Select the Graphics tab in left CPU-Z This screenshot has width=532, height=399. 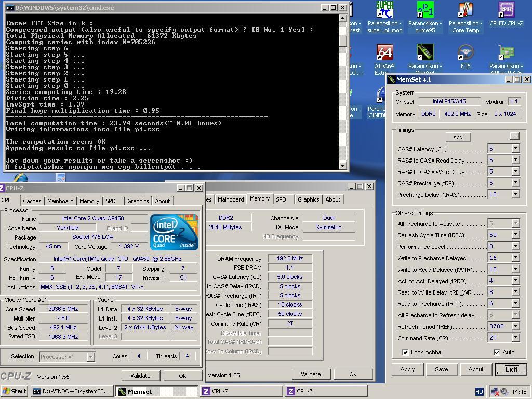(138, 201)
